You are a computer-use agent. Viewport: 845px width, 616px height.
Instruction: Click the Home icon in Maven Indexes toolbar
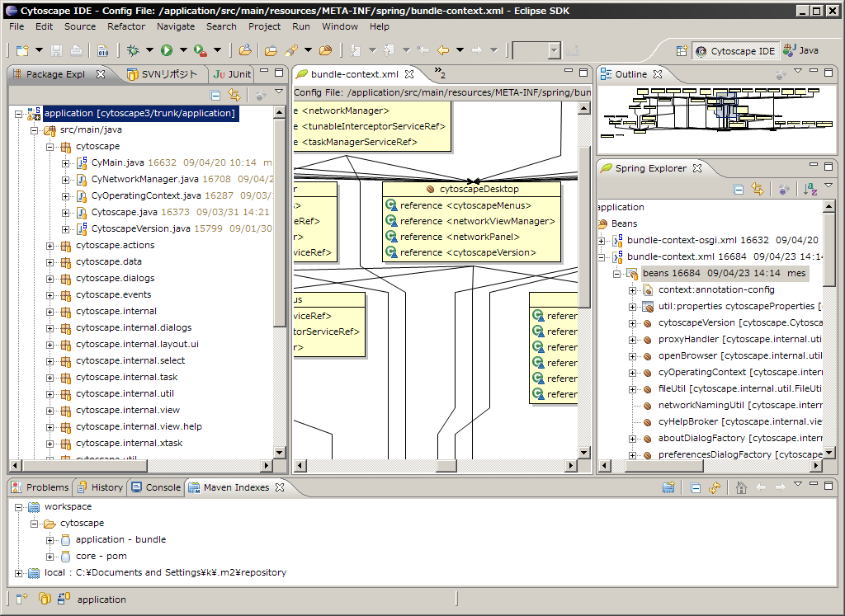click(x=741, y=488)
